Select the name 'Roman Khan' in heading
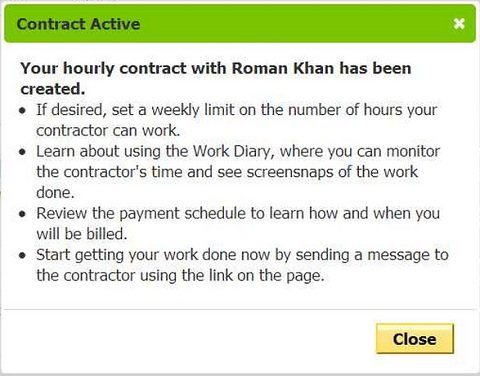Image resolution: width=480 pixels, height=376 pixels. click(283, 68)
